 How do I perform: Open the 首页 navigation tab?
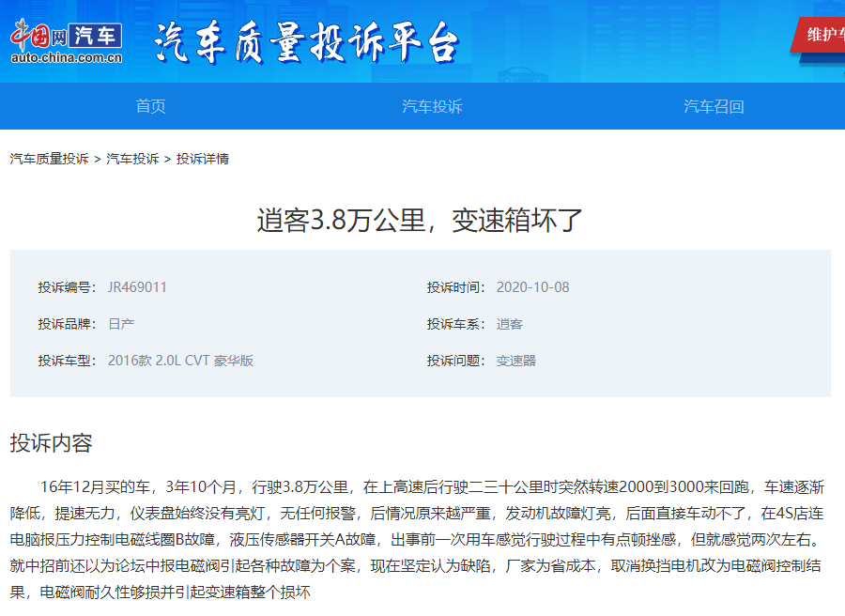pyautogui.click(x=150, y=106)
